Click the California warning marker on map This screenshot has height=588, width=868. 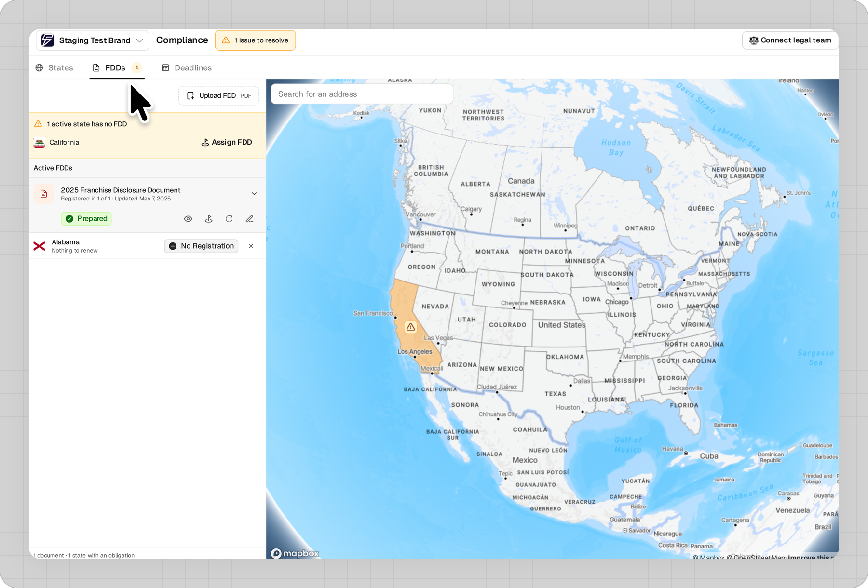coord(411,327)
